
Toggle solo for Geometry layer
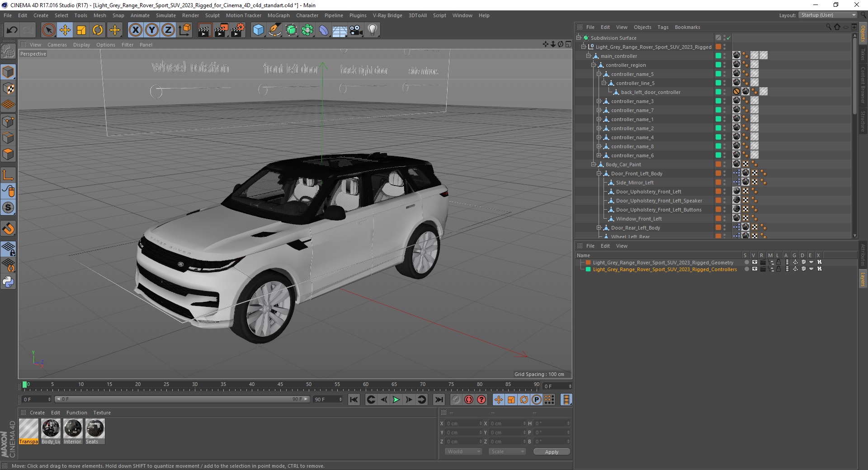(746, 262)
